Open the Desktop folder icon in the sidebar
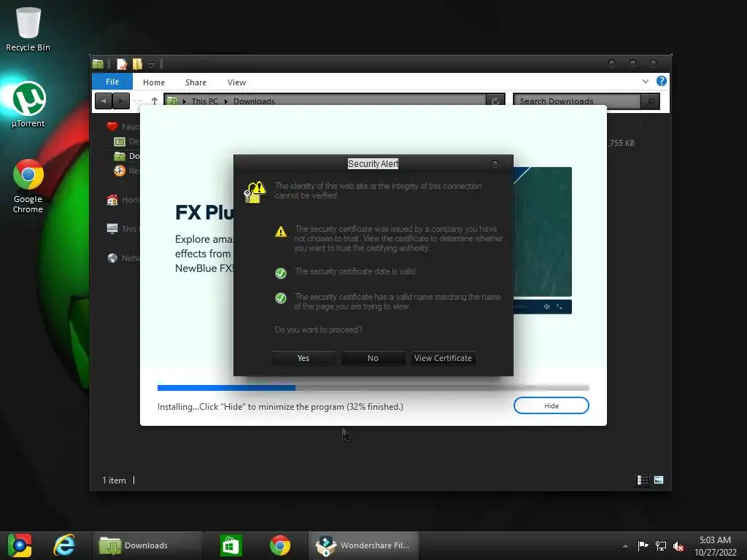Image resolution: width=747 pixels, height=560 pixels. click(120, 141)
